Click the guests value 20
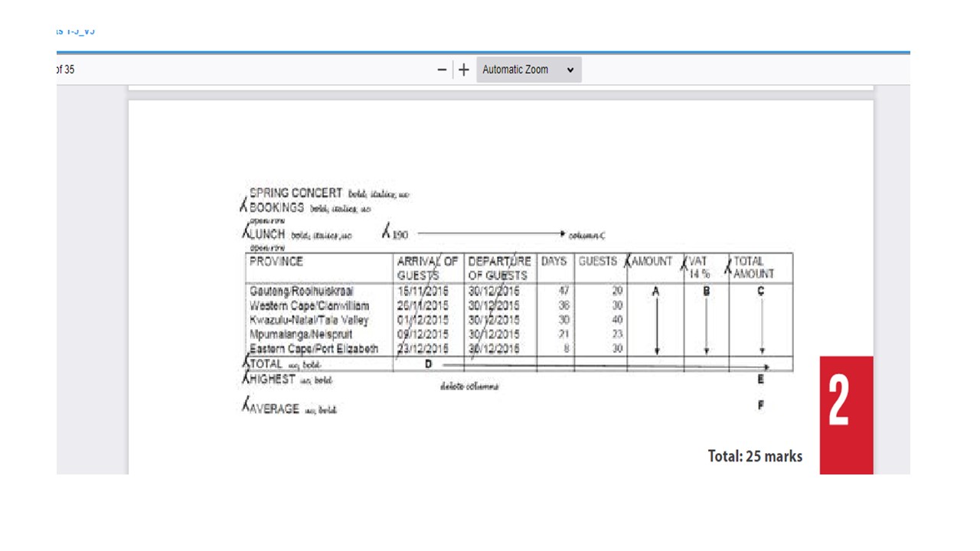The width and height of the screenshot is (980, 551). 617,292
